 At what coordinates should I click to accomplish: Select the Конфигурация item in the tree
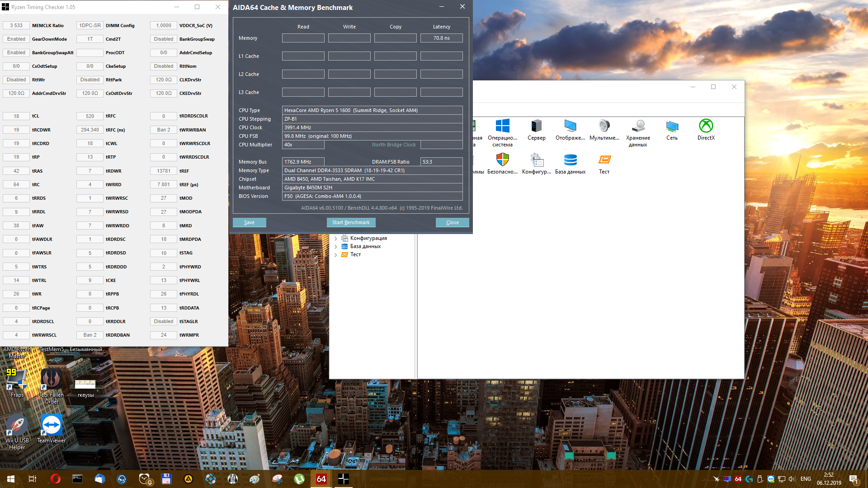(368, 238)
